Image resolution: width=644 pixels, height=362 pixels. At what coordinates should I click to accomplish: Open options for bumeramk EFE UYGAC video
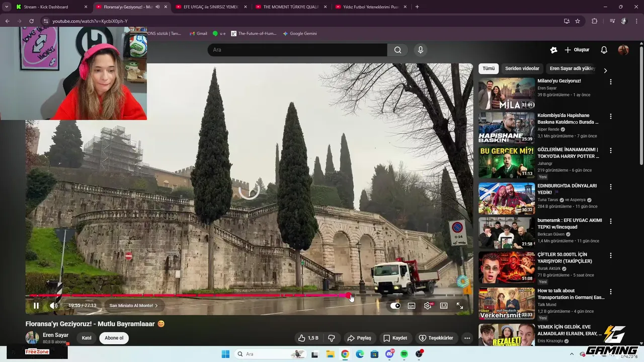[611, 221]
